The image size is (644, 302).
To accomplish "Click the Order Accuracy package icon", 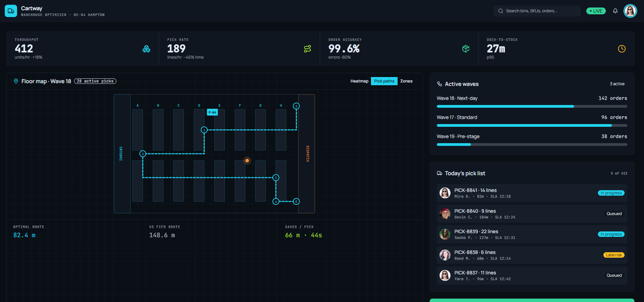I will [x=466, y=49].
